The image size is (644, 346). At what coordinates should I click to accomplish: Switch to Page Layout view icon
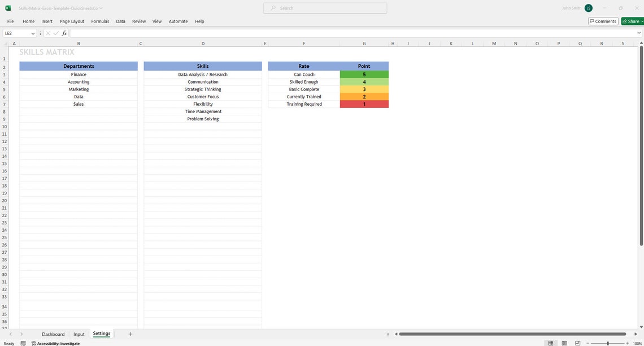(564, 343)
